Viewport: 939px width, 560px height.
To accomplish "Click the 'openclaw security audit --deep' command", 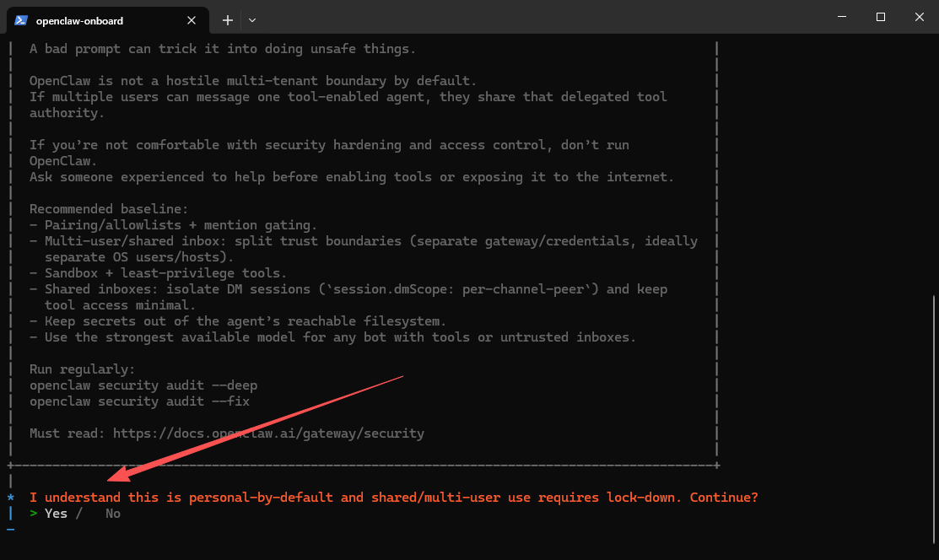I will (143, 385).
